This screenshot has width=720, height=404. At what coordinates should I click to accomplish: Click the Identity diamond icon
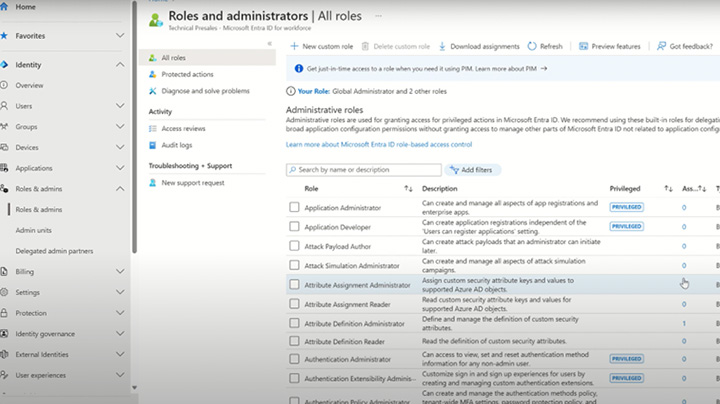point(4,65)
